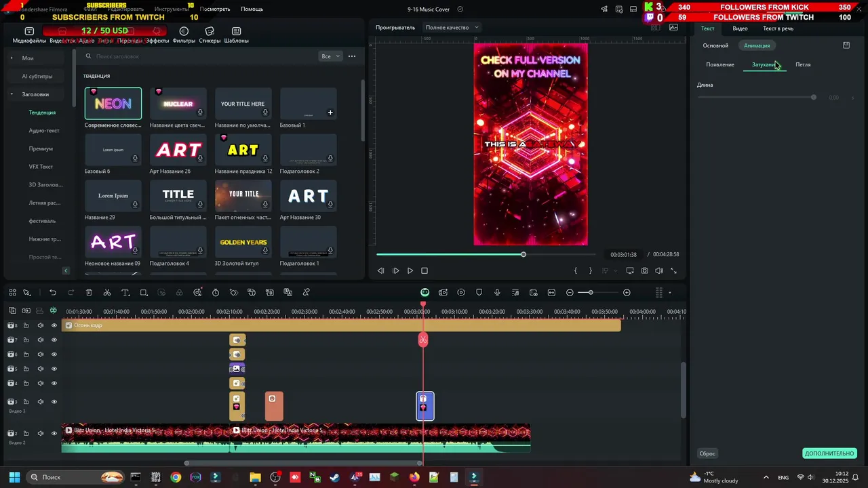Switch to the Видео properties tab
The width and height of the screenshot is (868, 488).
click(x=740, y=28)
